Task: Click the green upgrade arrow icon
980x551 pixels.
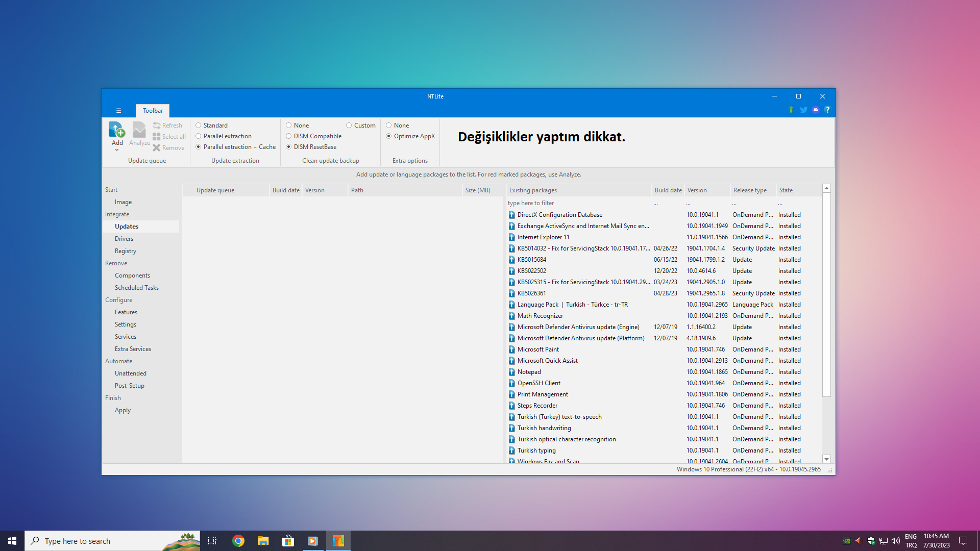Action: pyautogui.click(x=791, y=110)
